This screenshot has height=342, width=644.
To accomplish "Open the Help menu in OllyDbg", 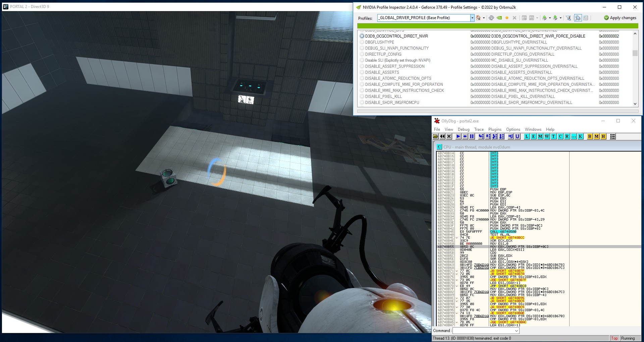I will pos(550,129).
